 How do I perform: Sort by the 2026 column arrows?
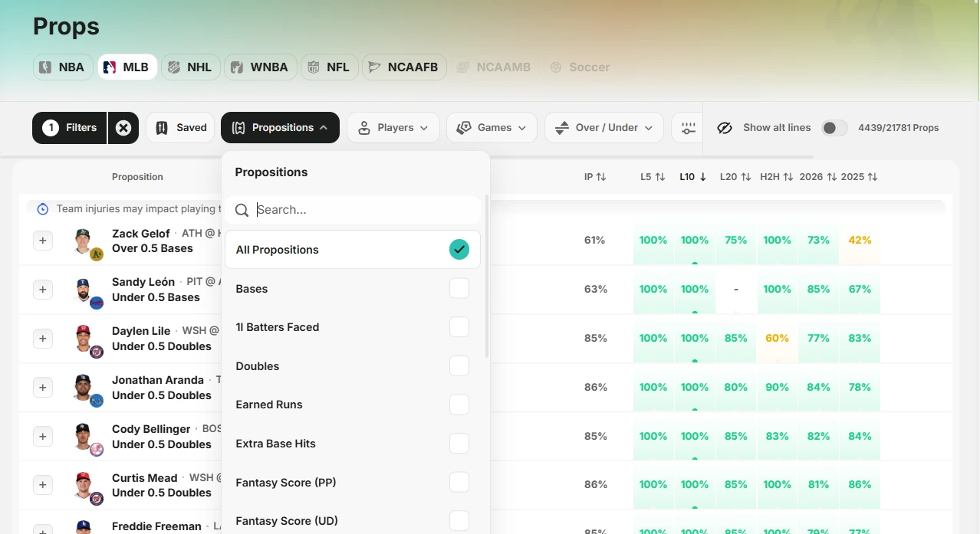click(832, 177)
